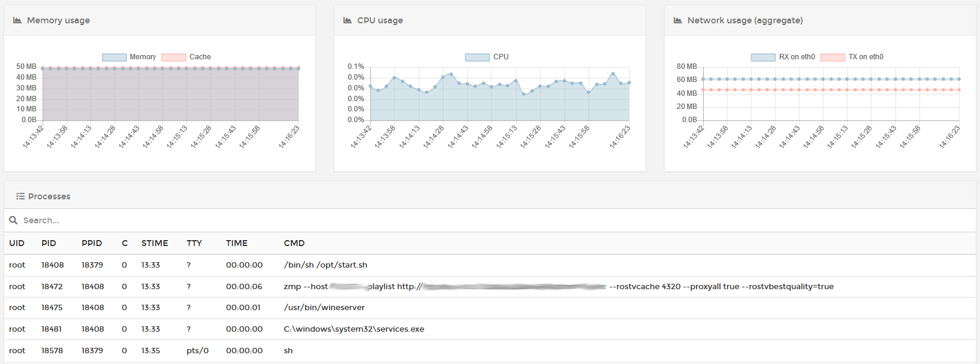Click the 80 MB axis label on network chart
Viewport: 980px width, 364px height.
coord(687,66)
